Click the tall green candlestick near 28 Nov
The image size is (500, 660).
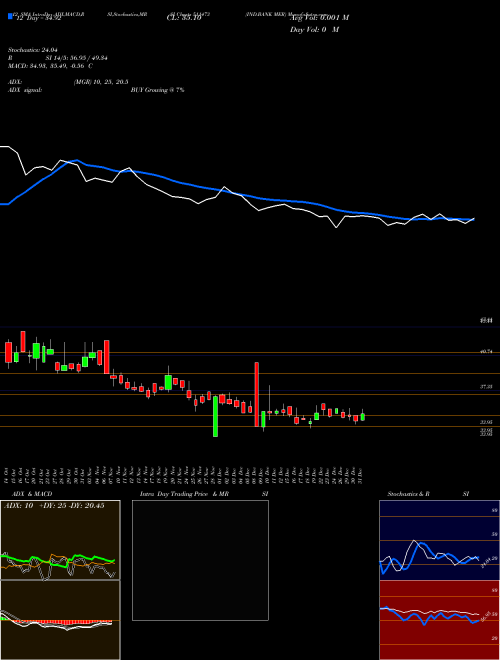(x=215, y=416)
